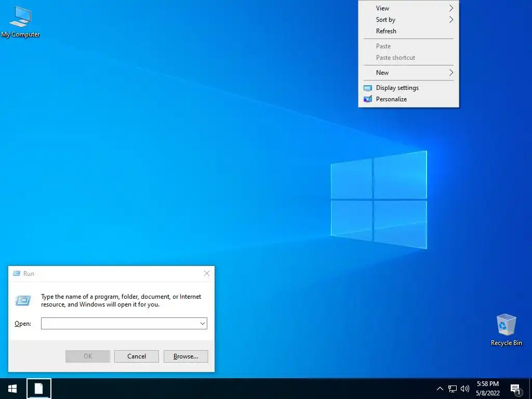532x399 pixels.
Task: Expand the arrow next to Sort by
Action: [x=451, y=20]
